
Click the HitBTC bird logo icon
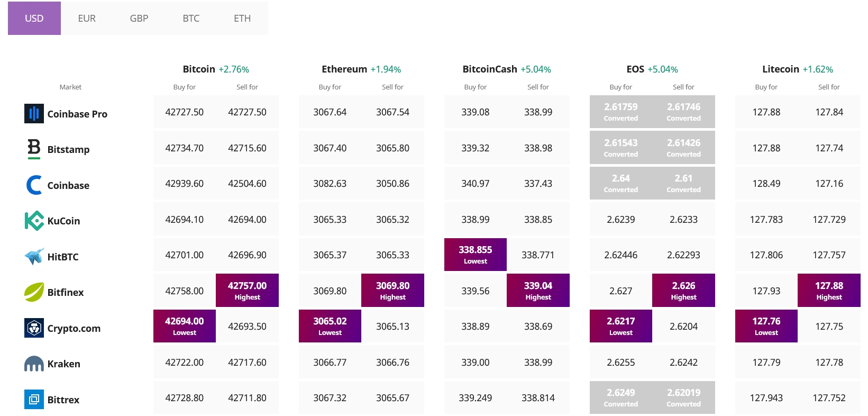tap(34, 256)
